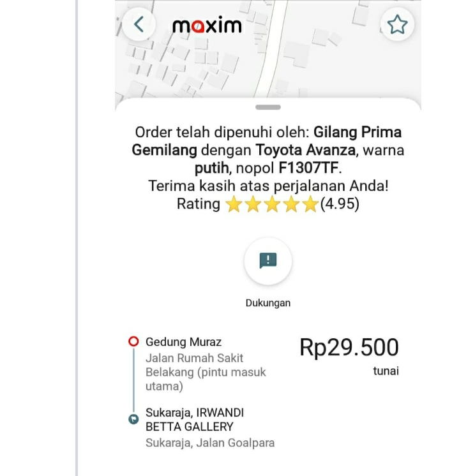The height and width of the screenshot is (476, 459).
Task: Click the favorite star icon
Action: click(397, 25)
